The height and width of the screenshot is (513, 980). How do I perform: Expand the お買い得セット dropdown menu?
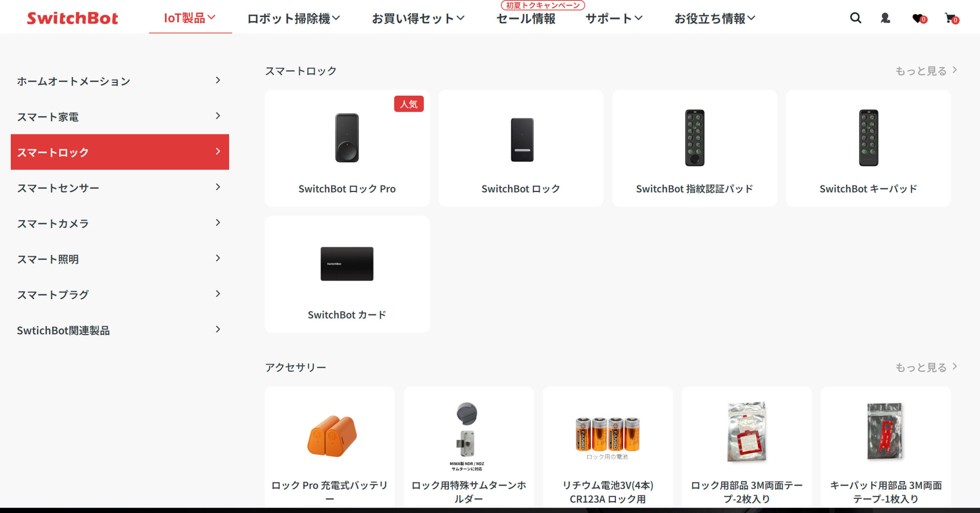(x=418, y=18)
